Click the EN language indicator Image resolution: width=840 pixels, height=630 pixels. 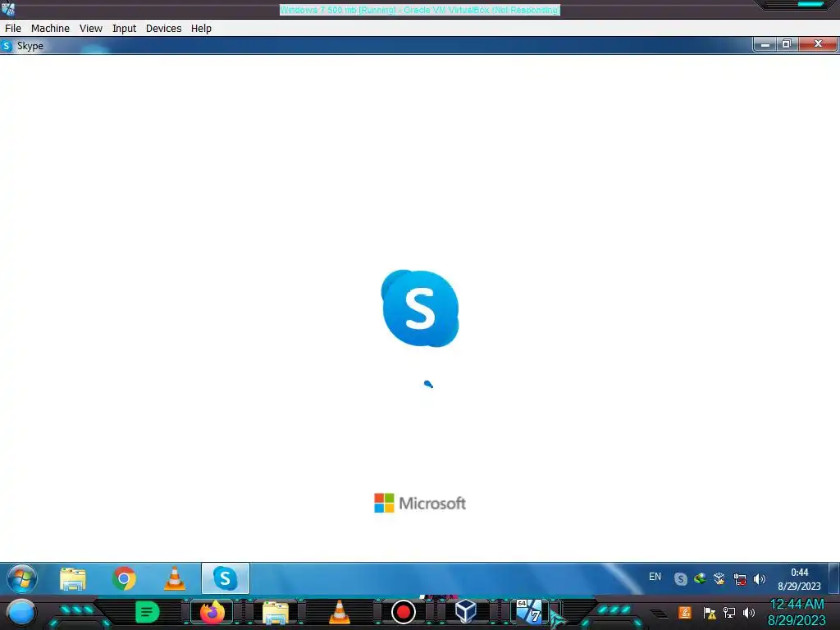click(655, 577)
